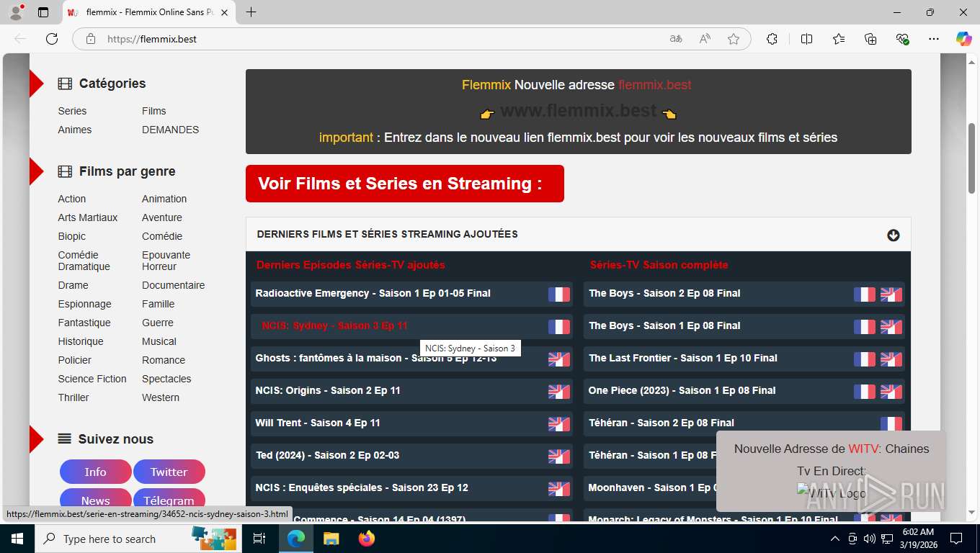Open The Boys Saison 1 Ep 08 Final
The height and width of the screenshot is (553, 980).
(x=664, y=325)
